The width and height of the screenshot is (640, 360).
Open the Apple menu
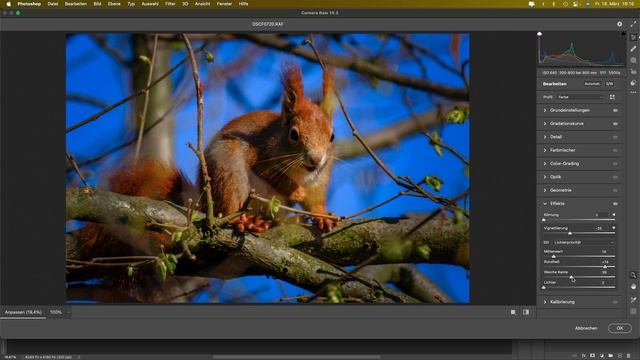(8, 4)
